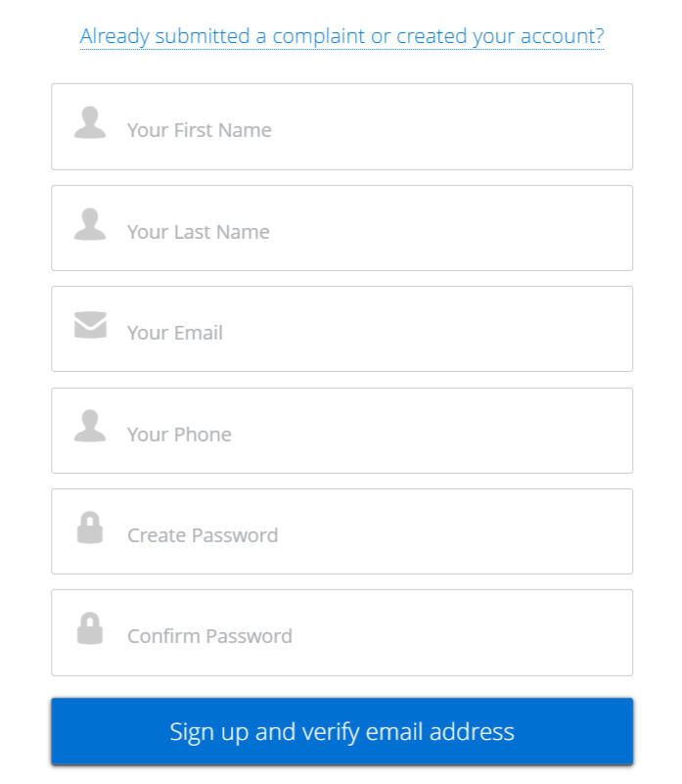The height and width of the screenshot is (784, 682).
Task: Open the already submitted a complaint link
Action: click(341, 35)
